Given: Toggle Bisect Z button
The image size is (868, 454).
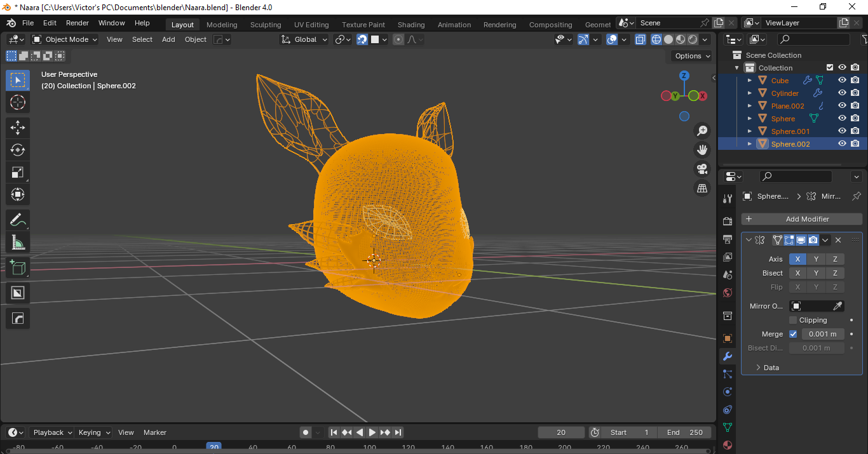Looking at the screenshot, I should coord(835,273).
